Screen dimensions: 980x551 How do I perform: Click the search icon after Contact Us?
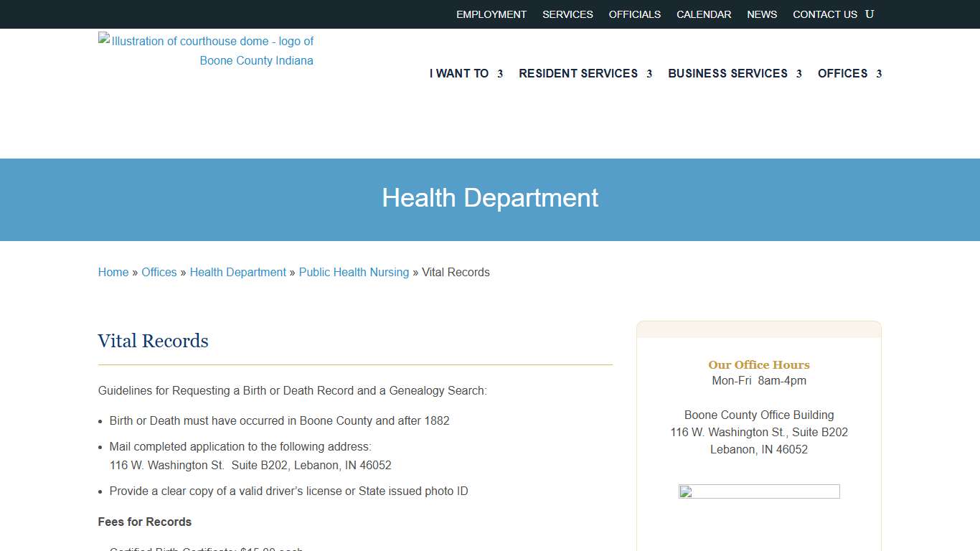tap(870, 14)
